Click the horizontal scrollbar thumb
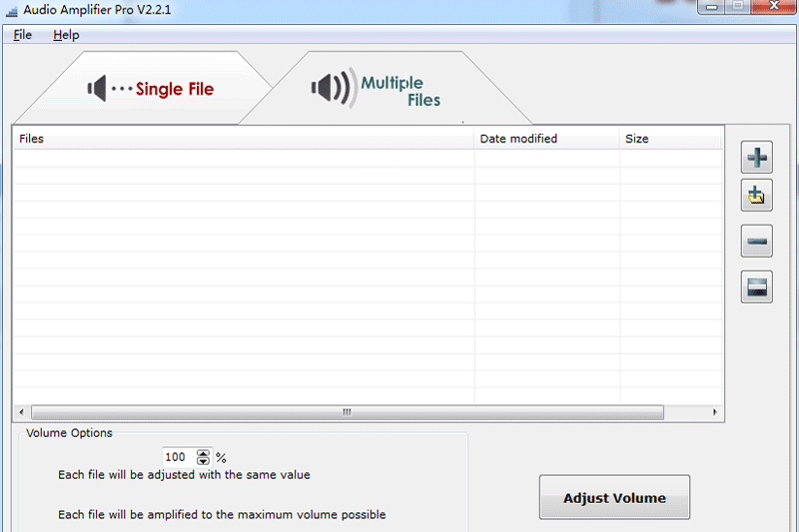The height and width of the screenshot is (532, 799). pos(348,412)
